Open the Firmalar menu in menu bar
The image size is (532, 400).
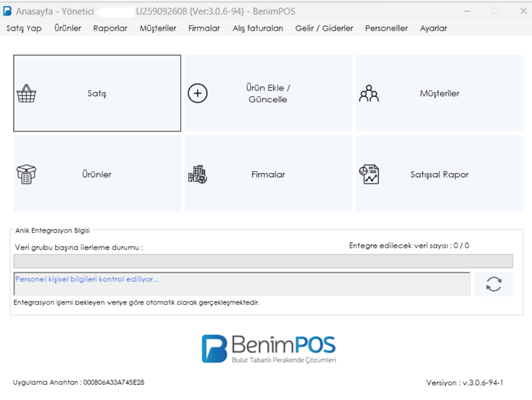[x=204, y=28]
